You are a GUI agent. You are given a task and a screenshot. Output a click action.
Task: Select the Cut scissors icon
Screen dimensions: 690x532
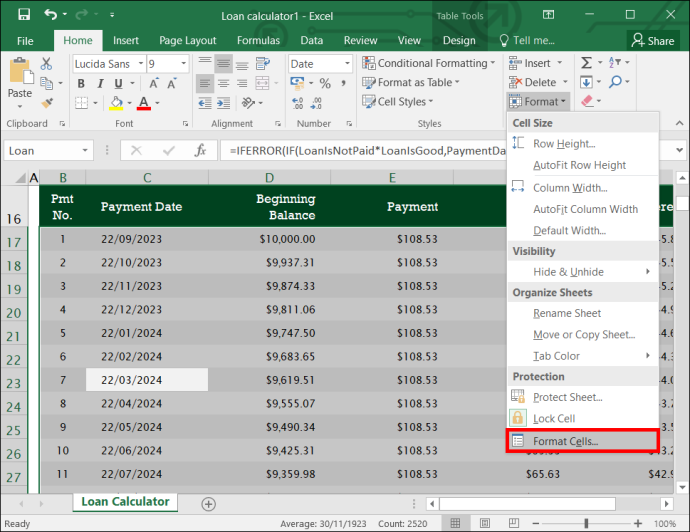(x=46, y=64)
